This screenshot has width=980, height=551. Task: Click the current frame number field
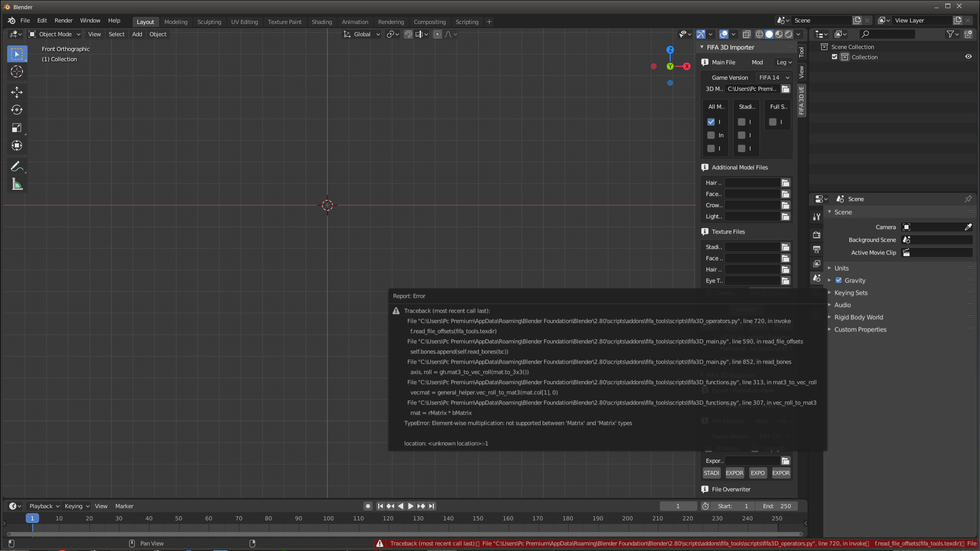[678, 506]
